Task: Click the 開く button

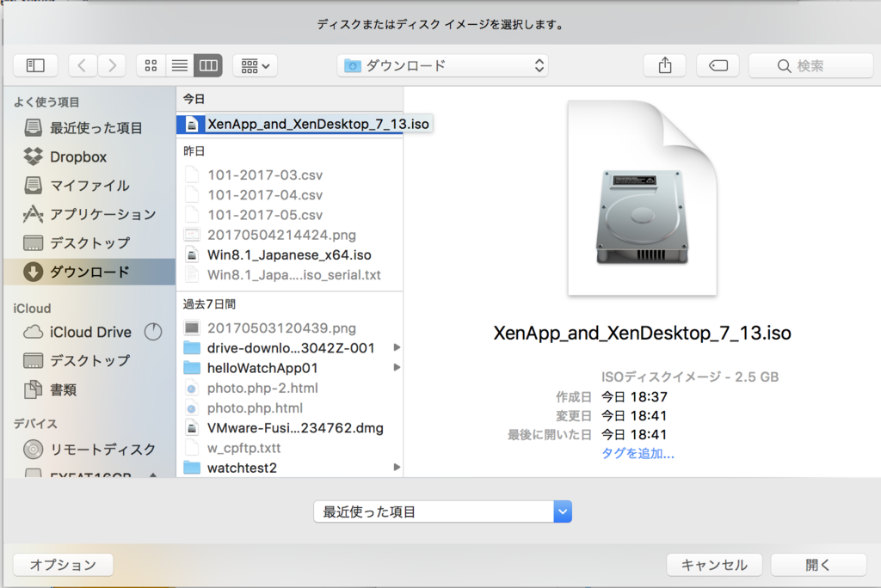Action: 818,565
